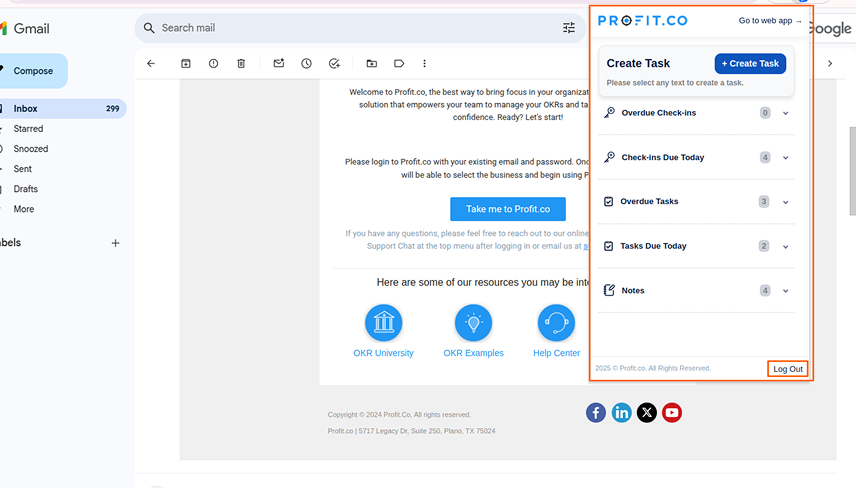The width and height of the screenshot is (856, 488).
Task: Click Overdue Tasks count badge 3
Action: tap(764, 201)
